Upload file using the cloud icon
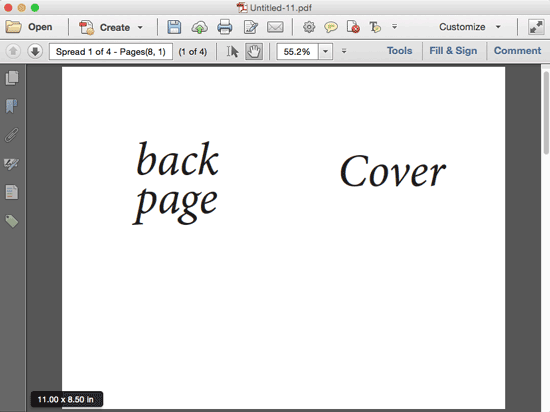The image size is (550, 412). point(199,27)
